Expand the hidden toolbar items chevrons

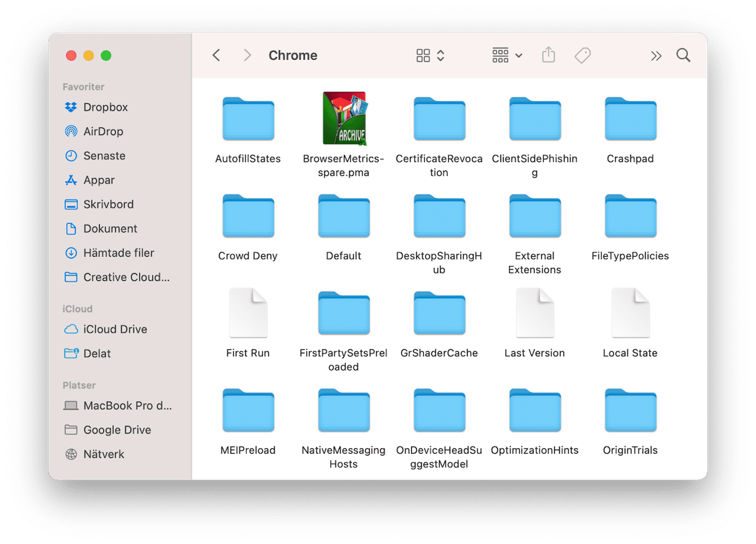coord(656,56)
